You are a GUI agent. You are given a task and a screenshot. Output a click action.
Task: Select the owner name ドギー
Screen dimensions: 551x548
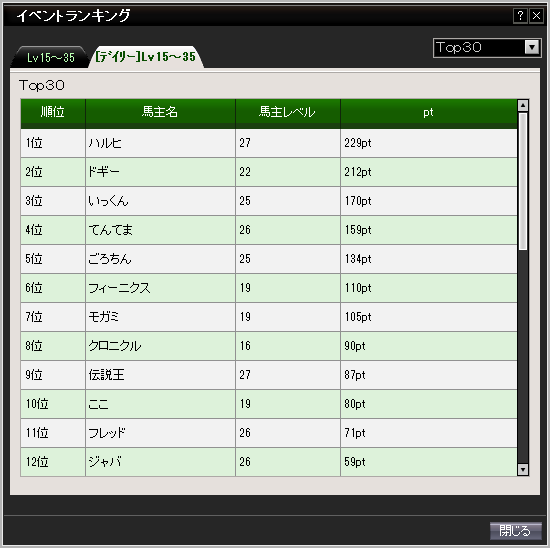[x=104, y=172]
